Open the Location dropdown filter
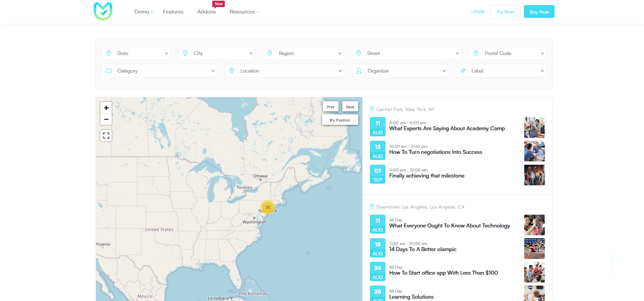644x301 pixels. [x=291, y=71]
